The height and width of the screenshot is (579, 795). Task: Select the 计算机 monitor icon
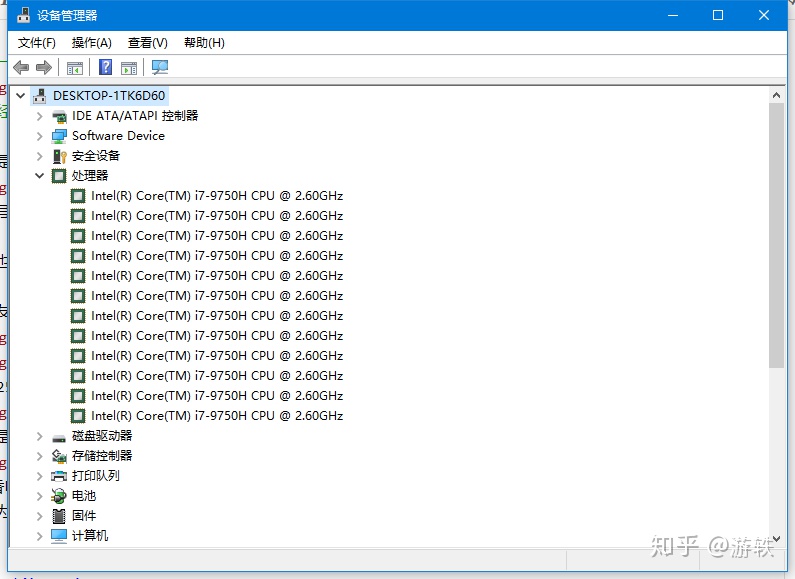tap(59, 536)
